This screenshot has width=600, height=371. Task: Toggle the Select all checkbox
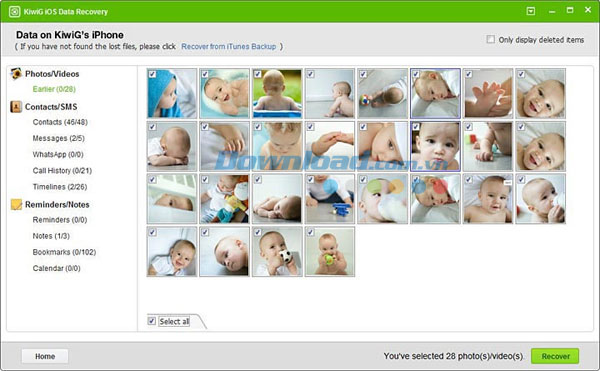(152, 321)
